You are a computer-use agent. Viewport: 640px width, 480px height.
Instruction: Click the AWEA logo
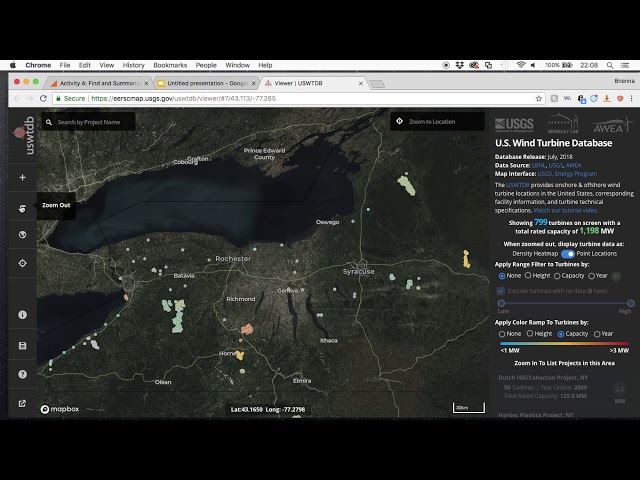(x=611, y=125)
